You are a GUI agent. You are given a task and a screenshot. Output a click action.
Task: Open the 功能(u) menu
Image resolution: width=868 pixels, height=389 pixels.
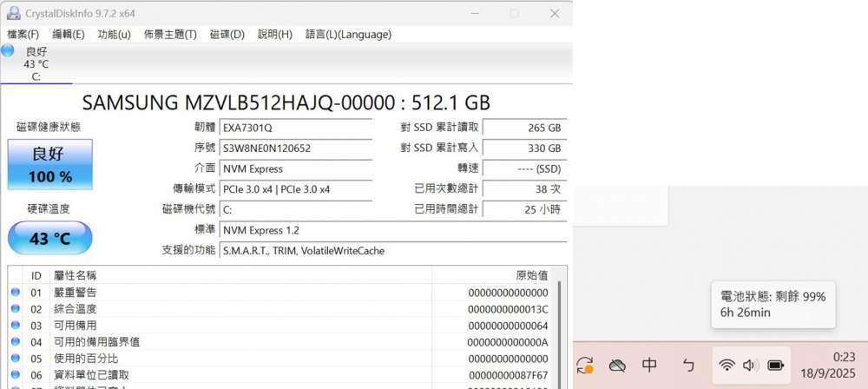115,35
